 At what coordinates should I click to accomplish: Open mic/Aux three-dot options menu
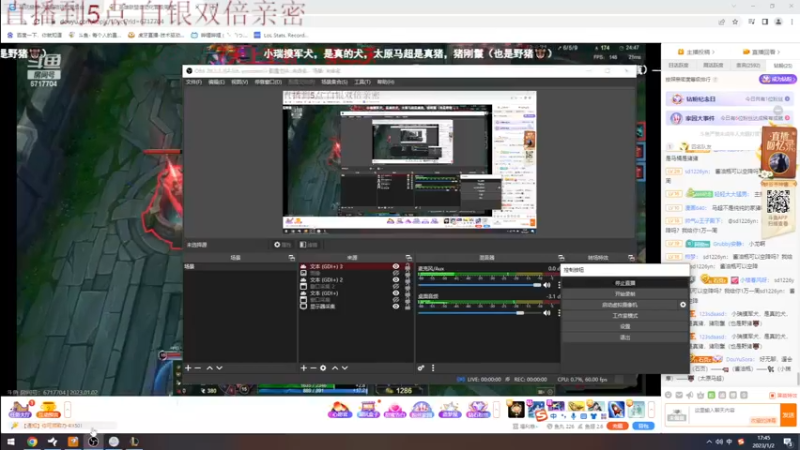click(559, 285)
